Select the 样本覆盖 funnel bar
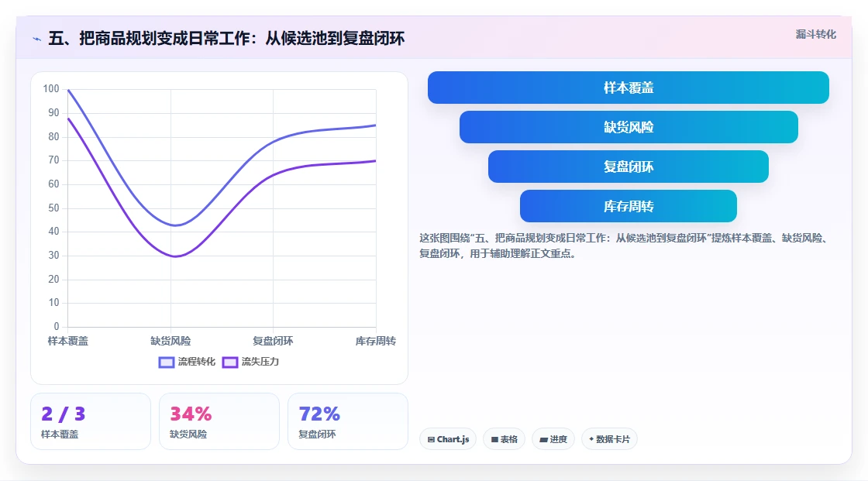The height and width of the screenshot is (481, 868). pyautogui.click(x=629, y=88)
